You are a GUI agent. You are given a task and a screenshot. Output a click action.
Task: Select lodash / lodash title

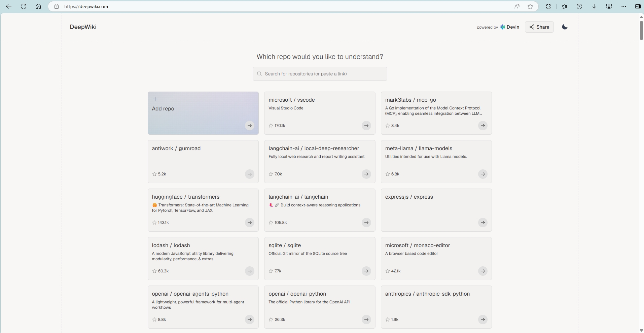pos(171,245)
